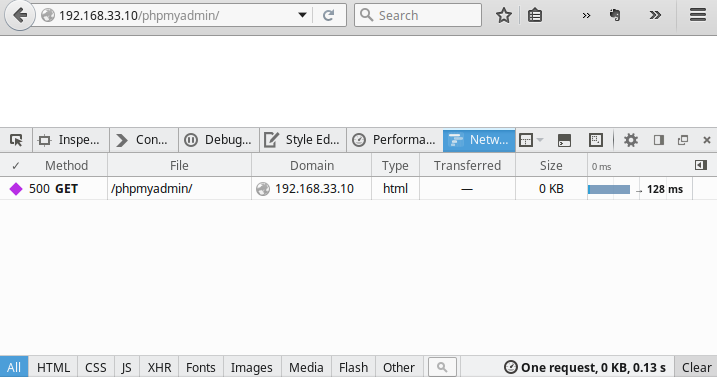The width and height of the screenshot is (717, 377).
Task: Open the Debugger tab
Action: pos(219,140)
